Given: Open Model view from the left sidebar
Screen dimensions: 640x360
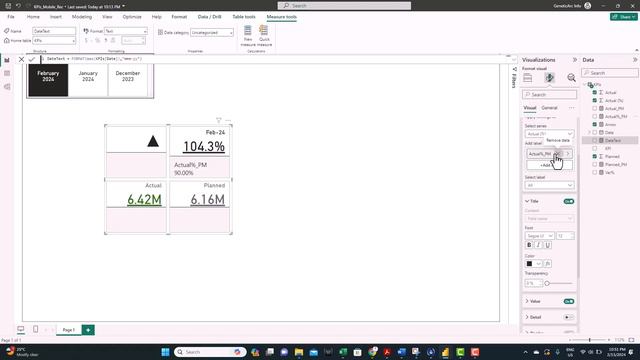Looking at the screenshot, I should point(7,87).
